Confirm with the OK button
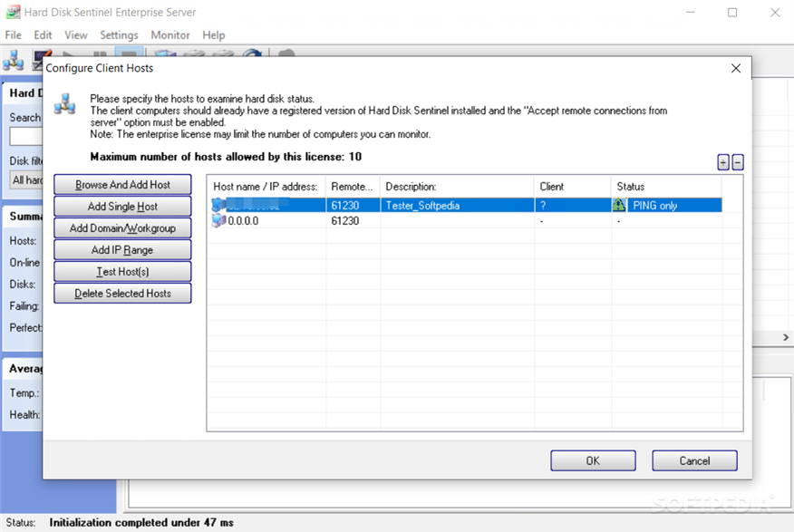Viewport: 794px width, 532px height. tap(593, 460)
